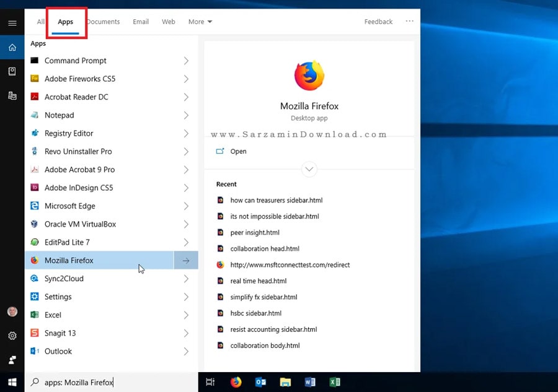Open recent file simplify fx sidebar.html
This screenshot has width=558, height=392.
263,297
